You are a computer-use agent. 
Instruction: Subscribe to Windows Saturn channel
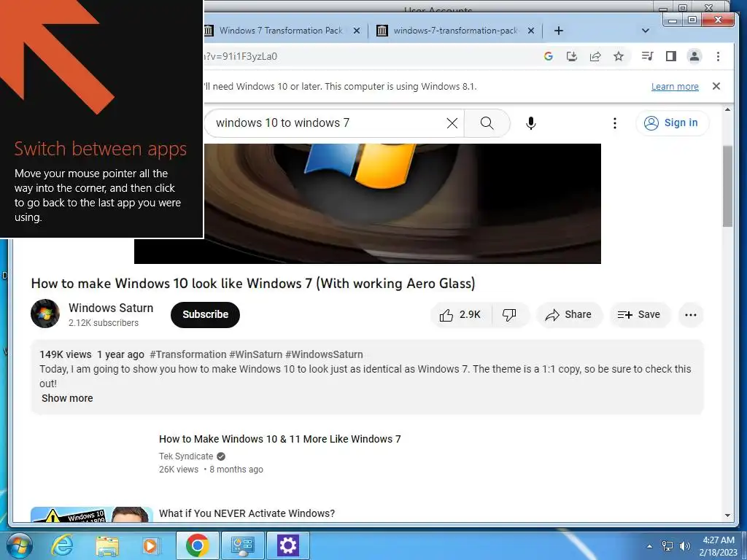(205, 314)
